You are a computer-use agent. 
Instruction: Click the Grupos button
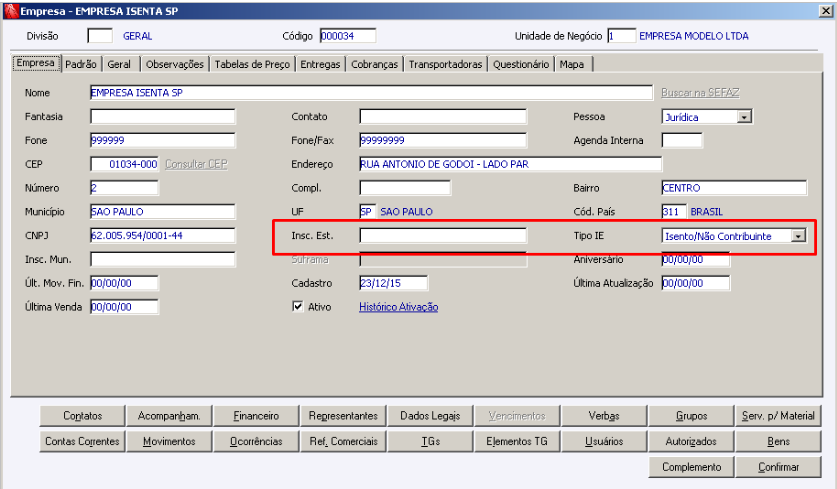point(691,416)
